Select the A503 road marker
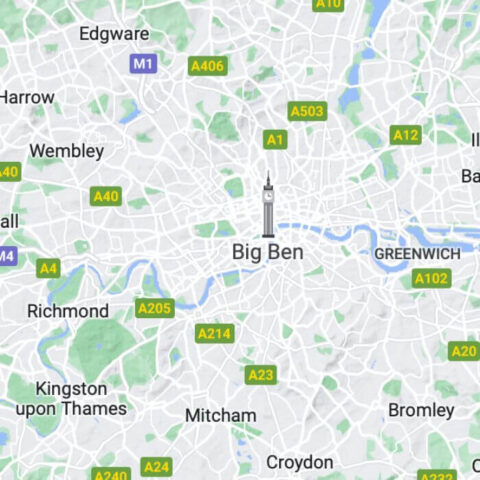The height and width of the screenshot is (480, 480). (x=307, y=111)
